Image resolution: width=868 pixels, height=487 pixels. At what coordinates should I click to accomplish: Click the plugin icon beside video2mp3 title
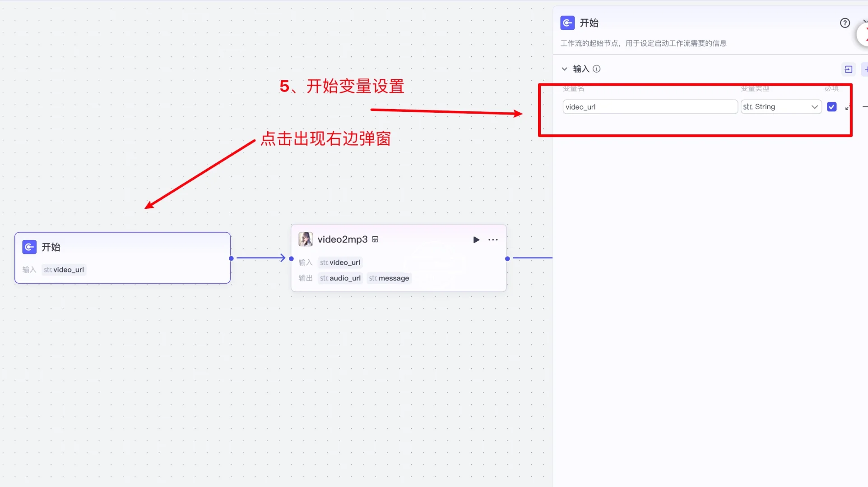coord(375,239)
